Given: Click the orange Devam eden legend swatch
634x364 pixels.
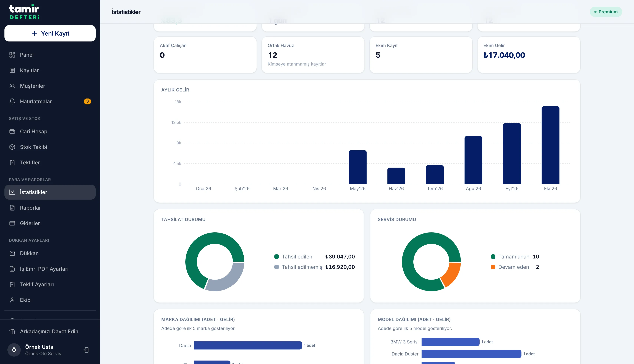Looking at the screenshot, I should click(493, 267).
